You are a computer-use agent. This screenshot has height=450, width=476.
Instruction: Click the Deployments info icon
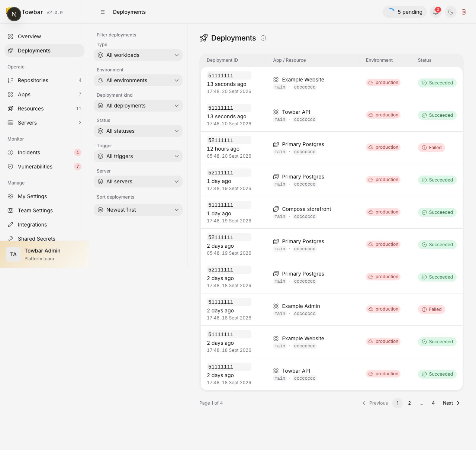click(x=263, y=38)
